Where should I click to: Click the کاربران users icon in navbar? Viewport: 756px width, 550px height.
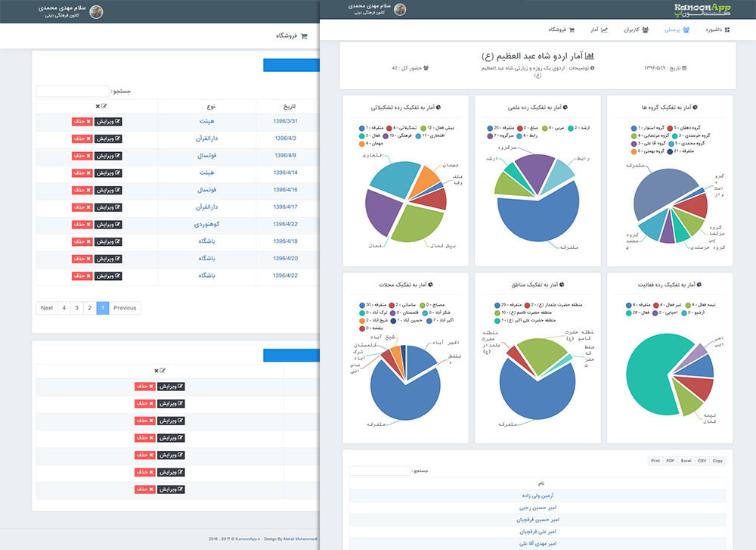click(645, 30)
